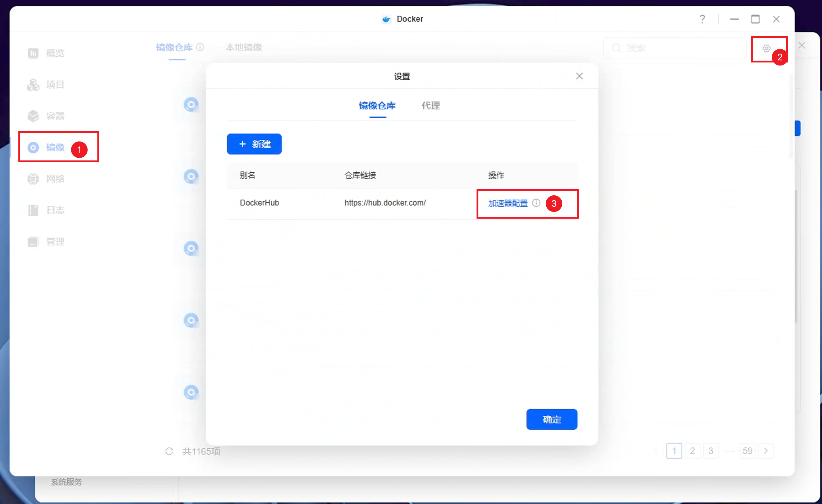Click the 操作 column header
822x504 pixels.
coord(496,175)
